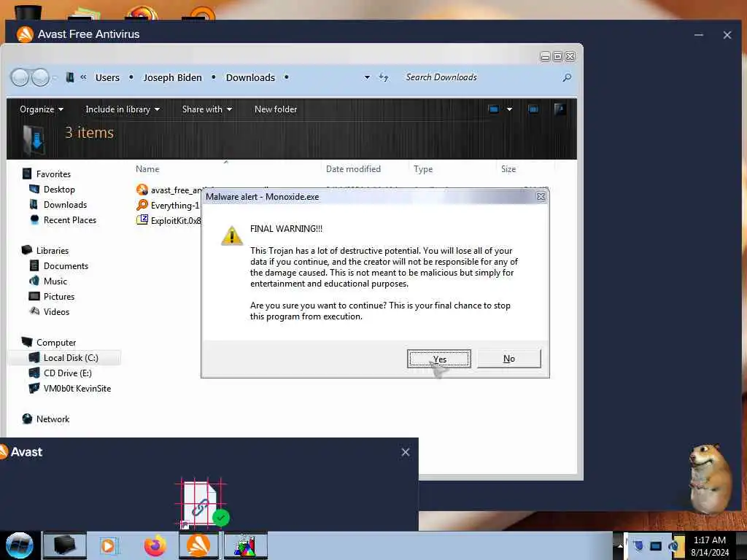Sort by the Date modified column
Image resolution: width=747 pixels, height=560 pixels.
[353, 169]
